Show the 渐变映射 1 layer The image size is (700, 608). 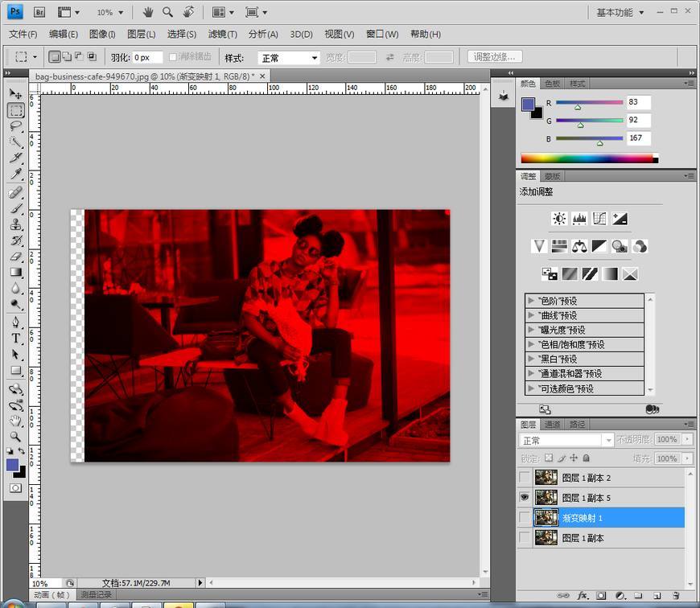[x=525, y=518]
